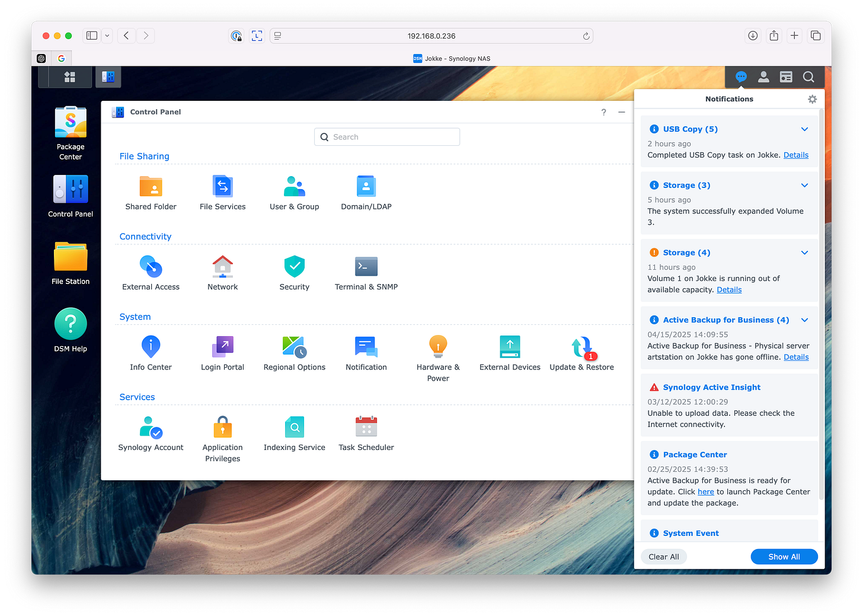Viewport: 863px width, 616px height.
Task: Click Safari forward button
Action: (x=146, y=36)
